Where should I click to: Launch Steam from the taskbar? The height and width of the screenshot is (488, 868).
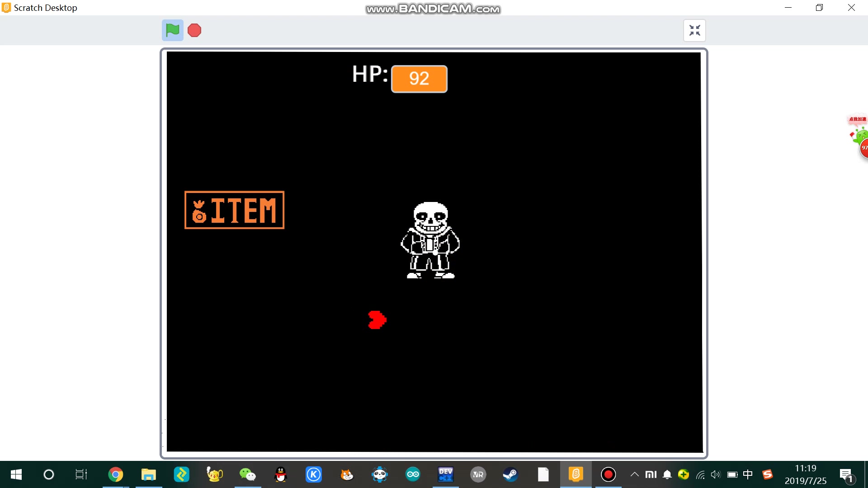point(510,474)
